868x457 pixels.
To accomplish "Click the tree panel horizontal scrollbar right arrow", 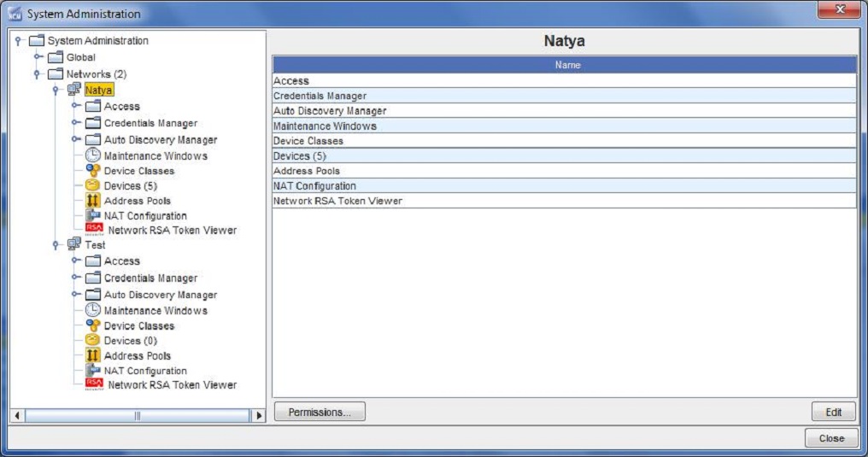I will tap(257, 415).
